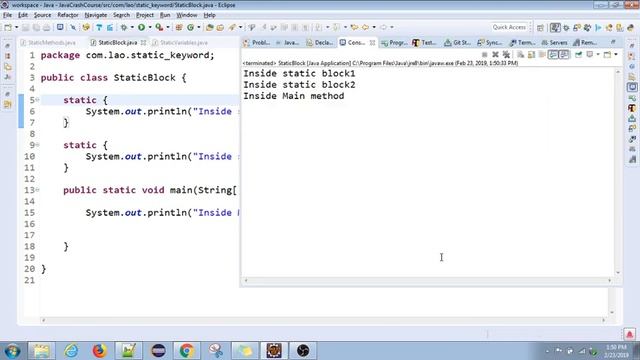640x360 pixels.
Task: Open the Run button dropdown arrow
Action: point(150,27)
